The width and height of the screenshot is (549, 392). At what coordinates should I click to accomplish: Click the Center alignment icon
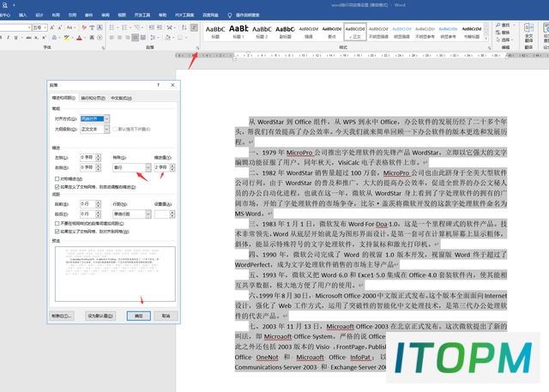119,38
